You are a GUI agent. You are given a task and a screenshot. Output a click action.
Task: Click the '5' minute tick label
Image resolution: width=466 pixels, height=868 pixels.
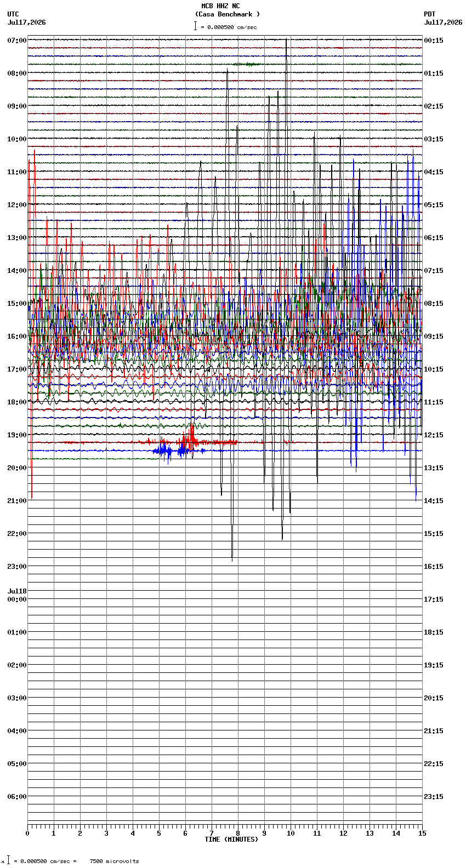click(x=159, y=833)
